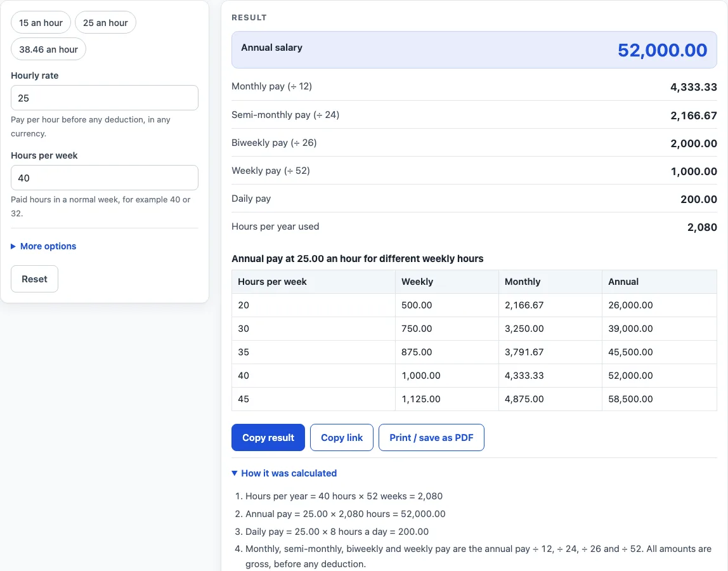Click the Monthly column header
This screenshot has height=571, width=728.
click(550, 282)
